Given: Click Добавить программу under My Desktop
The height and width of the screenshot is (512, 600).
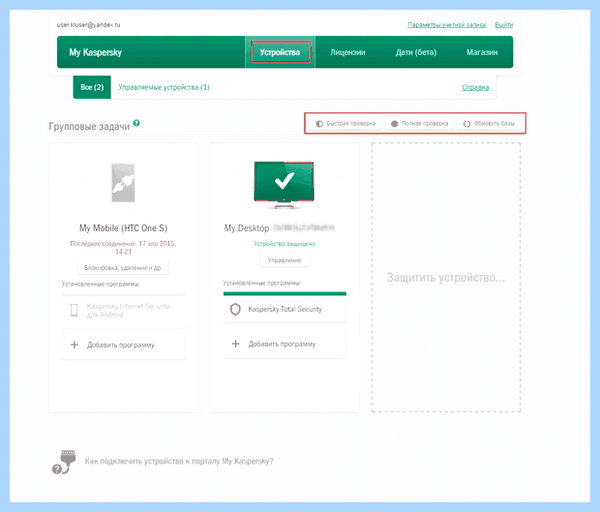Looking at the screenshot, I should click(285, 344).
